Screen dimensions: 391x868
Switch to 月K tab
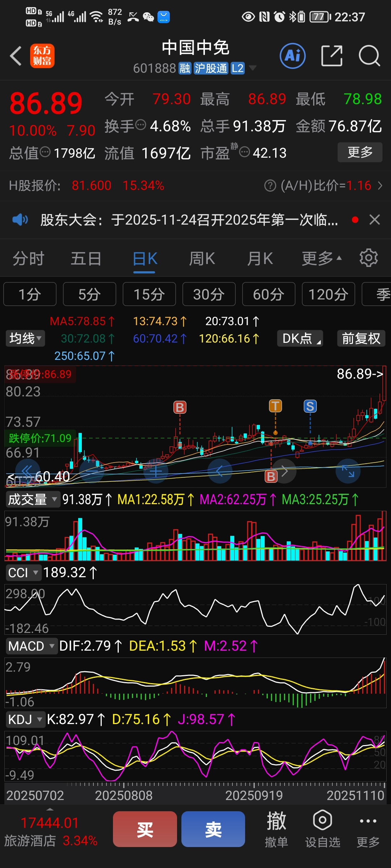(x=260, y=259)
